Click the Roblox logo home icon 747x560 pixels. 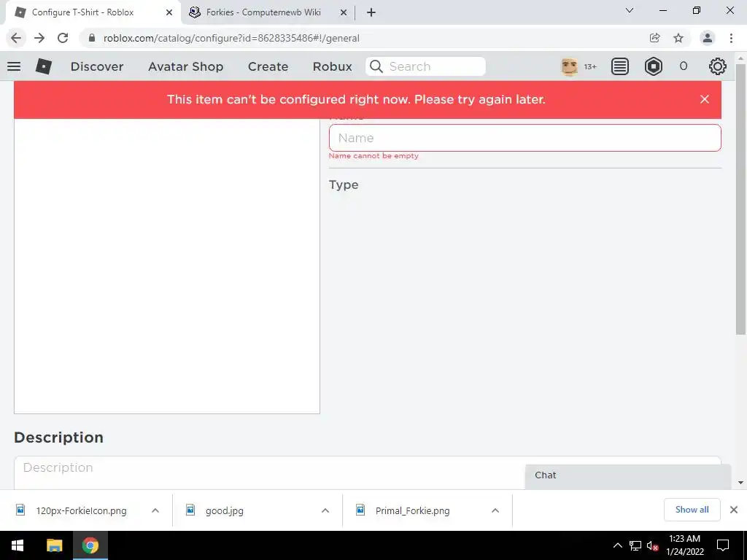[x=44, y=66]
